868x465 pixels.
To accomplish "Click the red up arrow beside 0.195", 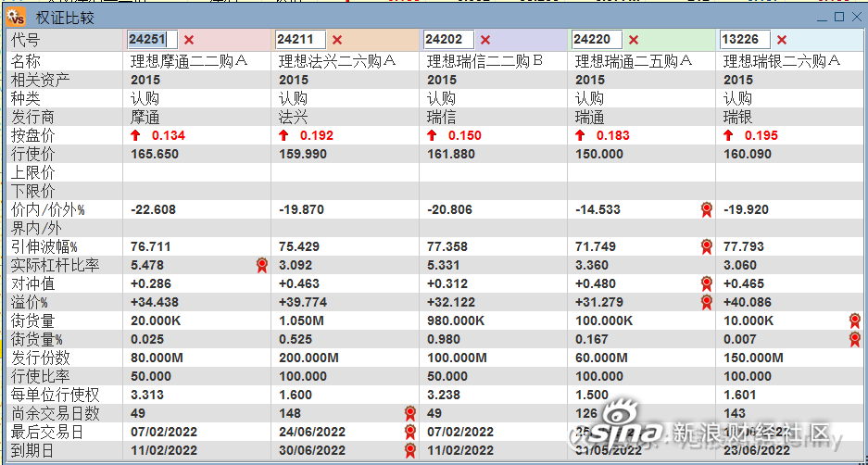I will [728, 135].
